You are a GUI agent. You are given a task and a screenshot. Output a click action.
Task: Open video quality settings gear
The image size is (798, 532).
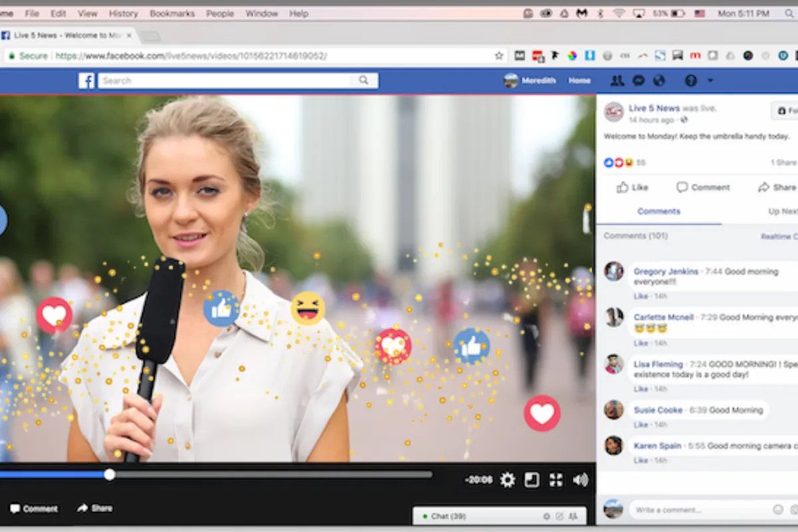(x=508, y=479)
